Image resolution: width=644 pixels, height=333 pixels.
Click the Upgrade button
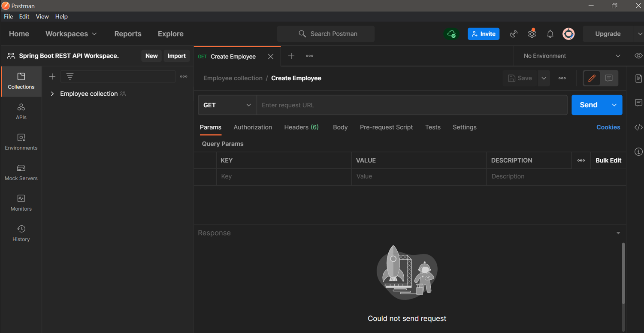point(608,34)
